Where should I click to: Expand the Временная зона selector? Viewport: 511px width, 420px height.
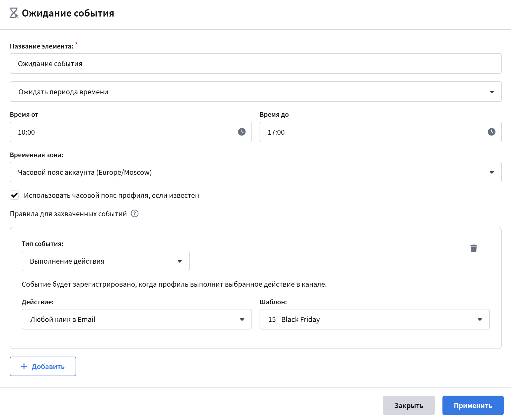[255, 172]
